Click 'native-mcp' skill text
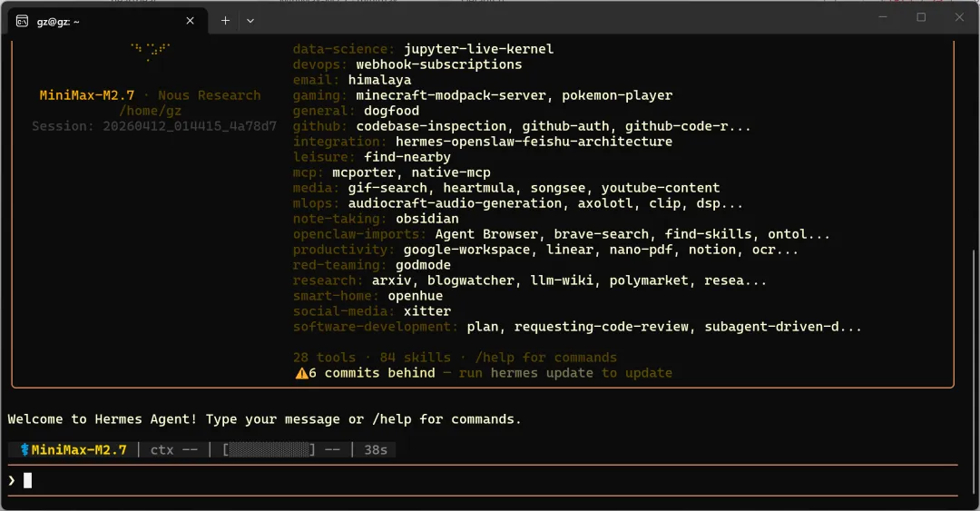The width and height of the screenshot is (980, 511). pos(451,172)
